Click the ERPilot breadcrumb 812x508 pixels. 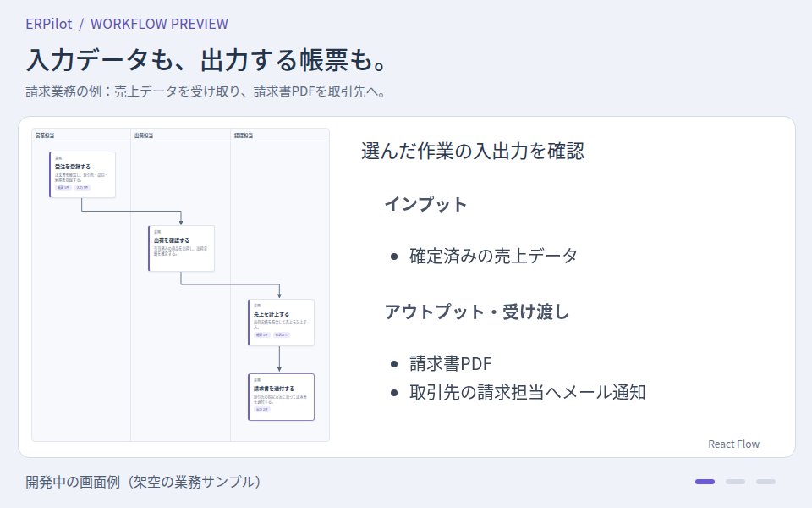point(49,24)
